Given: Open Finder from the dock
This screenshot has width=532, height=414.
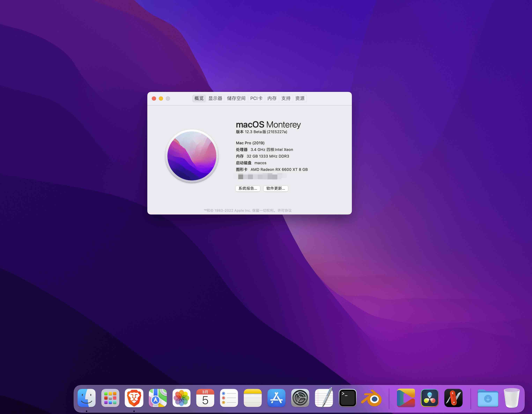Looking at the screenshot, I should (x=86, y=398).
